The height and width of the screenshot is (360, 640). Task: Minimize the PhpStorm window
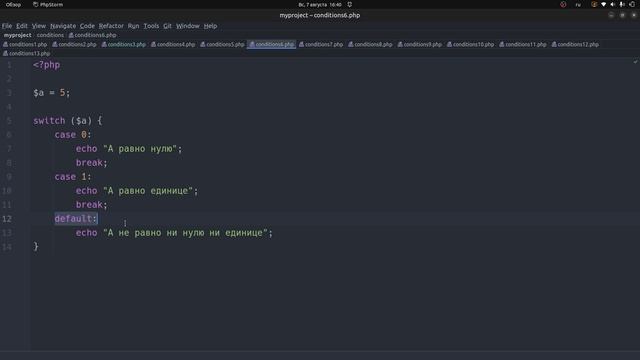pyautogui.click(x=611, y=15)
